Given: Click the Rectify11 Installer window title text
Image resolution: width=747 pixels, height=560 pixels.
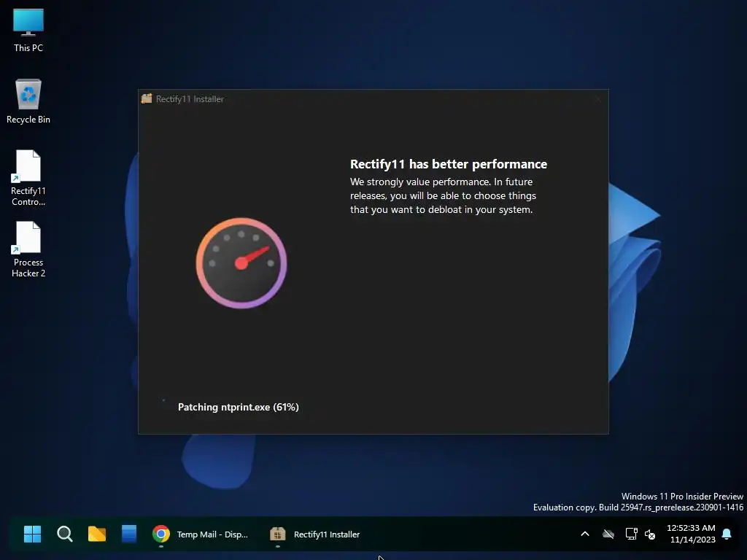Looking at the screenshot, I should pos(190,99).
